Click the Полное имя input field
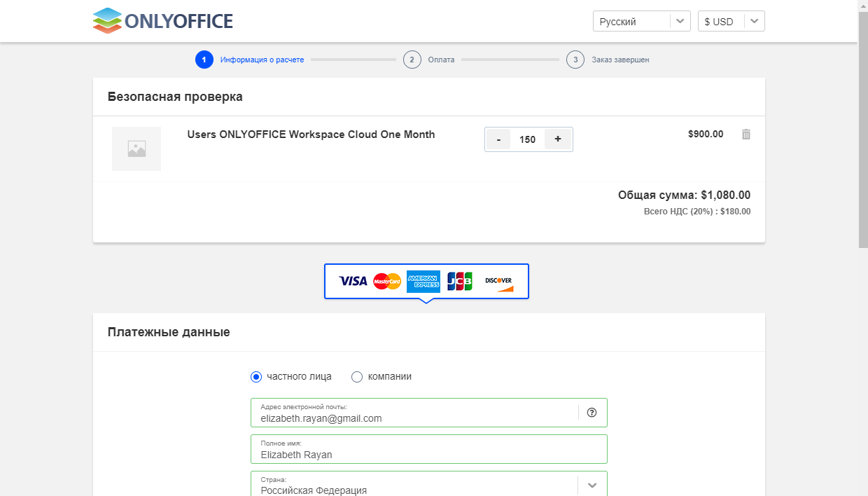The height and width of the screenshot is (496, 868). click(429, 449)
